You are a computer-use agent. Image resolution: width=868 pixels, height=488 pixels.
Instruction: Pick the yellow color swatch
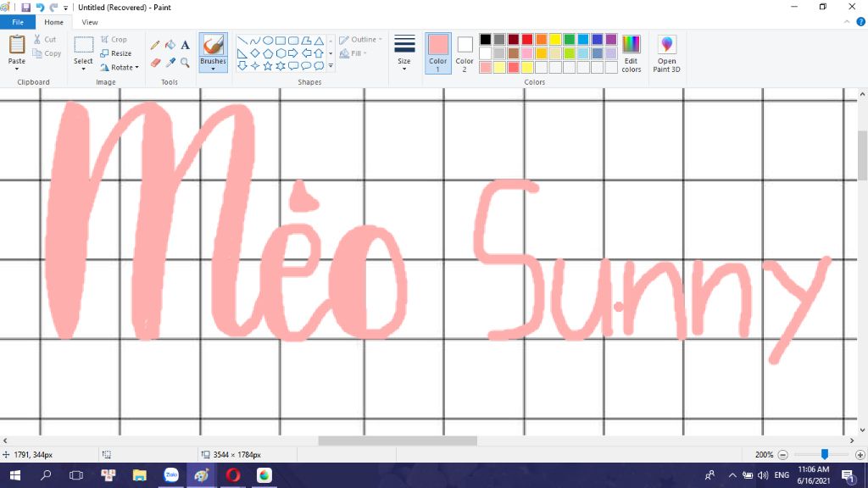pos(555,39)
